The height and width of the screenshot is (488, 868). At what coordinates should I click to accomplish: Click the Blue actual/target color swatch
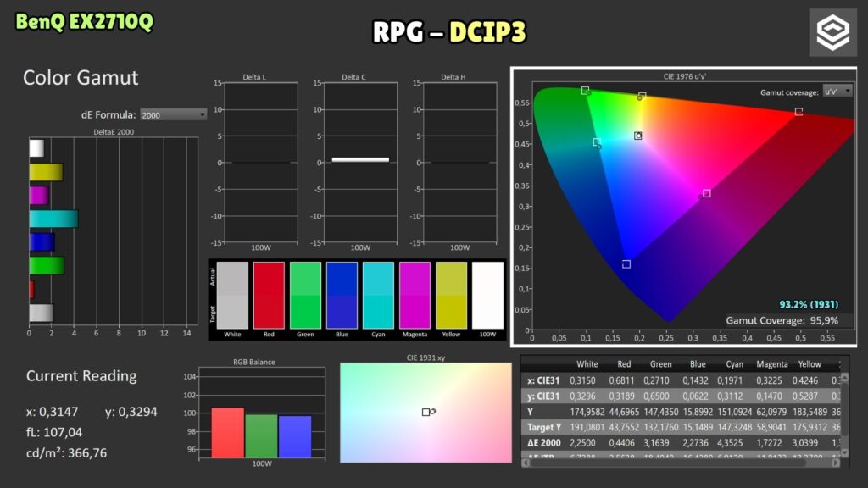tap(342, 296)
